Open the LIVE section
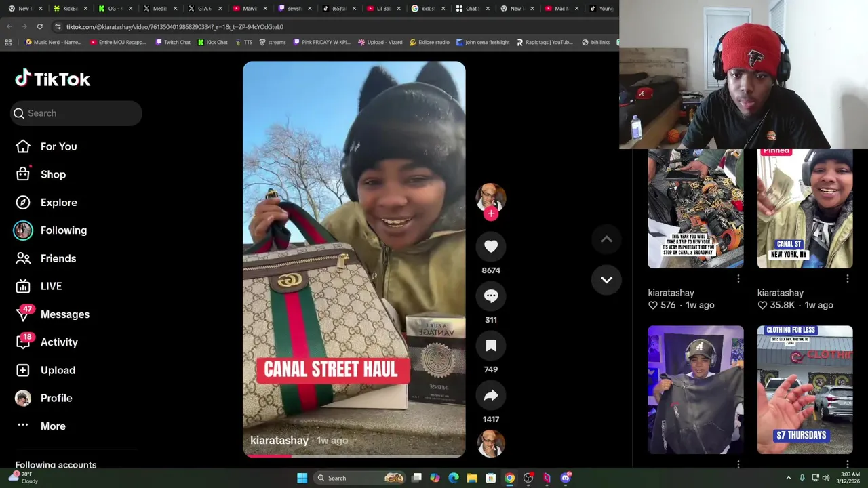This screenshot has height=488, width=868. [x=39, y=286]
